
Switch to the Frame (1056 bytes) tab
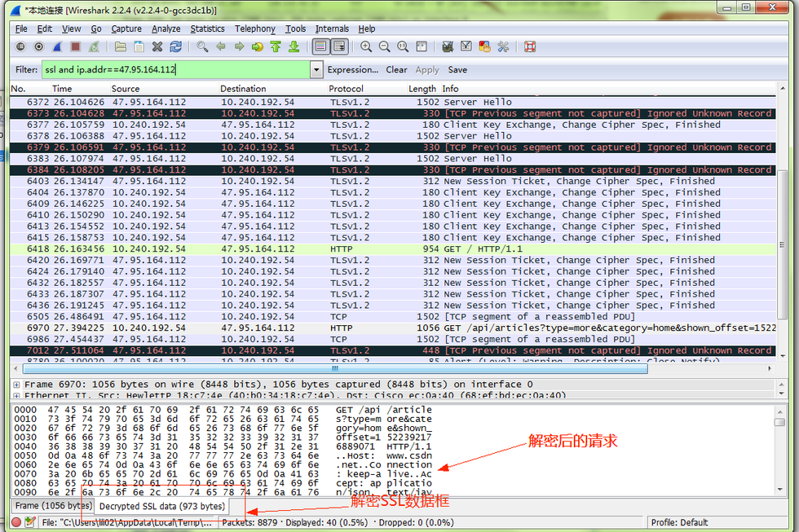[53, 506]
